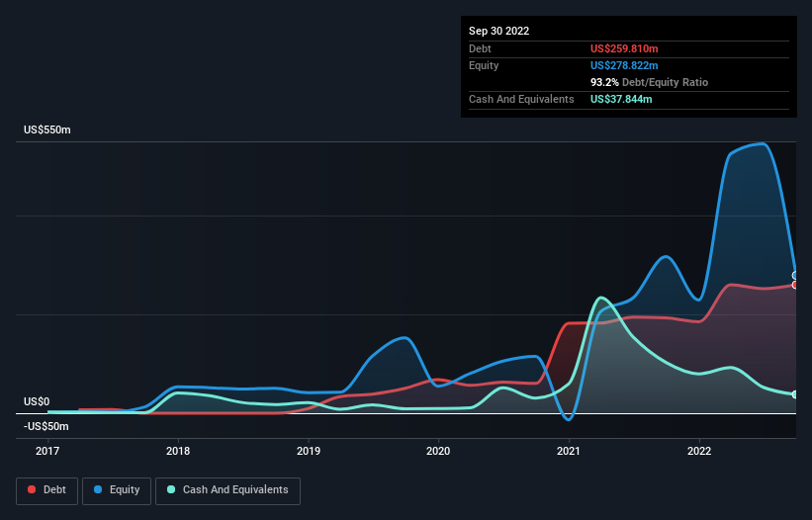Screen dimensions: 812x520
Task: Toggle the Equity series legend button
Action: (x=117, y=490)
